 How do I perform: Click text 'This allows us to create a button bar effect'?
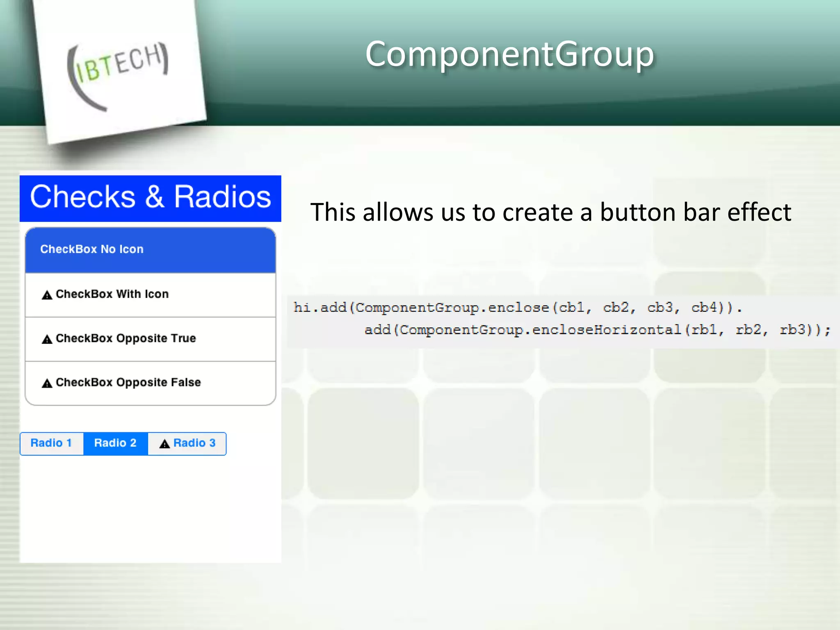pos(550,212)
